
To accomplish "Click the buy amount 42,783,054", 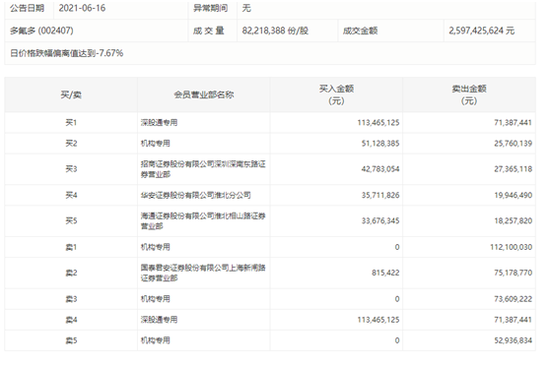I will [380, 169].
